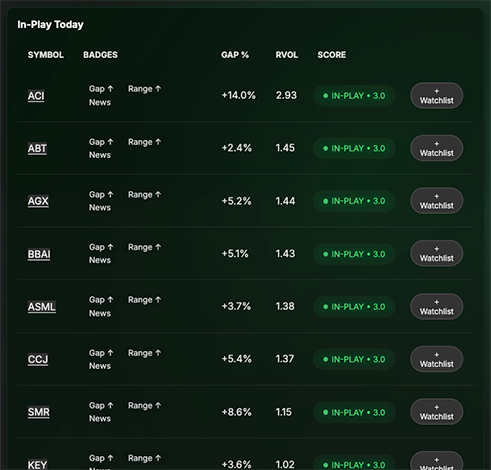Click the Gap up badge for CCJ

click(101, 353)
